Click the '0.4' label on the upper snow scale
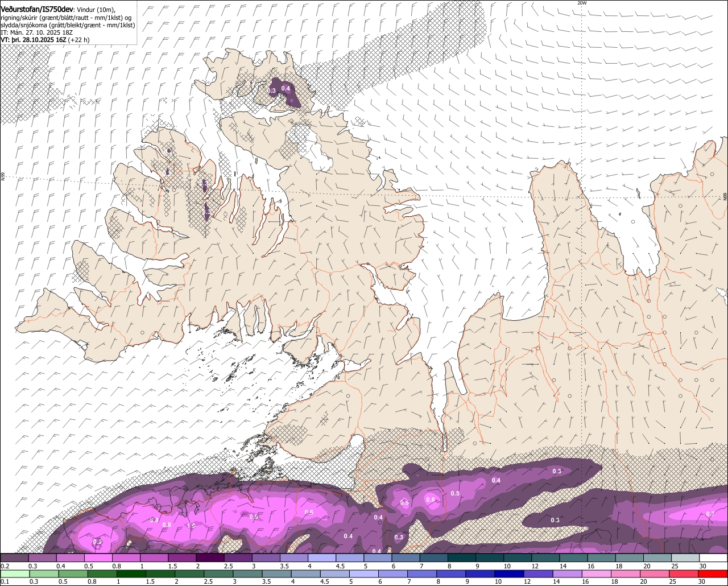 [x=61, y=566]
